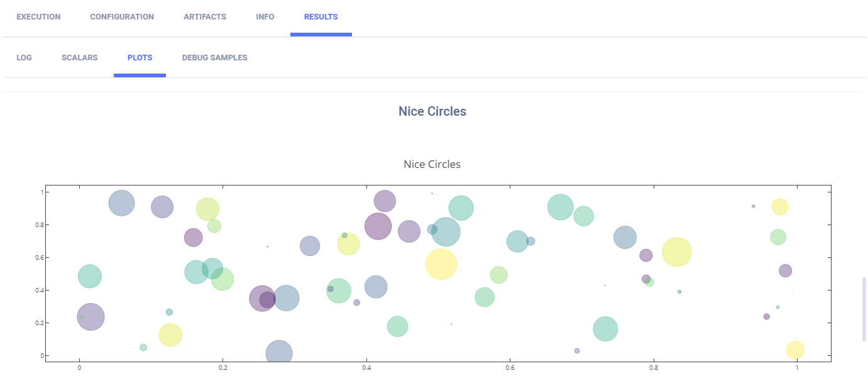Screen dimensions: 868x388
Task: Click the Nice Circles chart title above plot
Action: coord(432,164)
